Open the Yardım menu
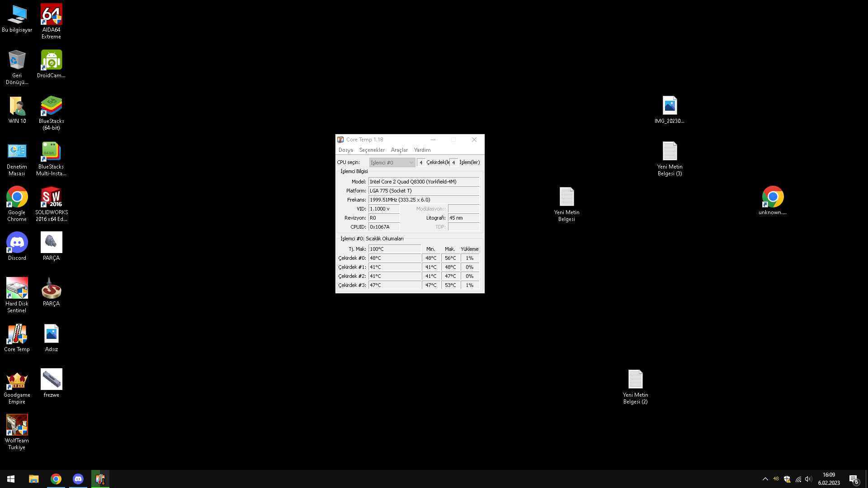Image resolution: width=868 pixels, height=488 pixels. click(422, 150)
